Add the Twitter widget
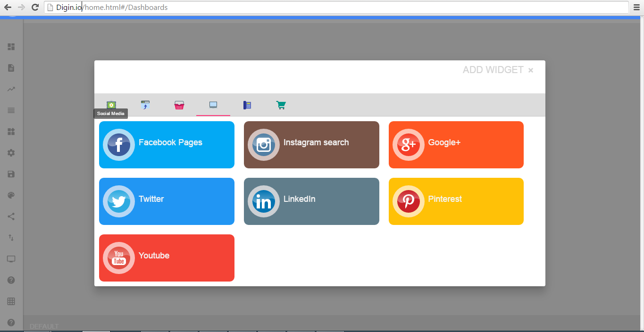 click(x=167, y=201)
